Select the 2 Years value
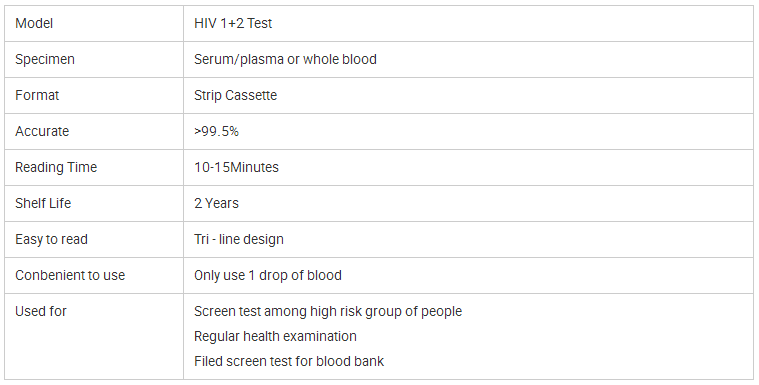 (x=216, y=203)
